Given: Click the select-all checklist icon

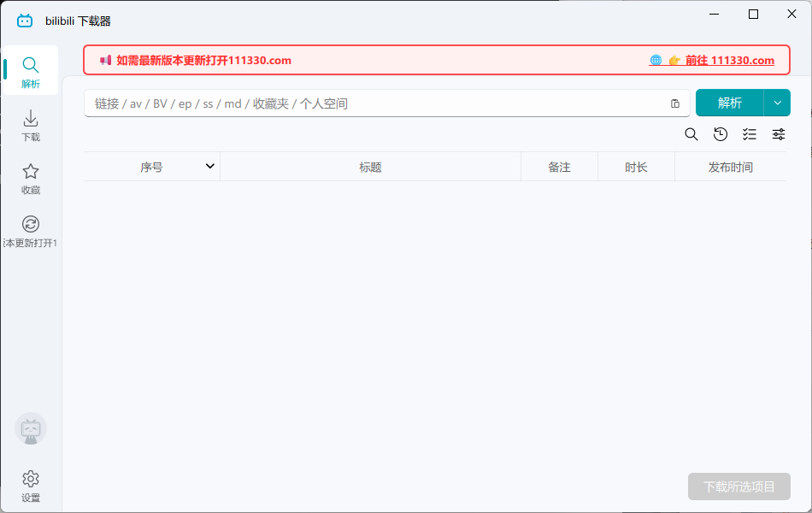Looking at the screenshot, I should (x=750, y=135).
